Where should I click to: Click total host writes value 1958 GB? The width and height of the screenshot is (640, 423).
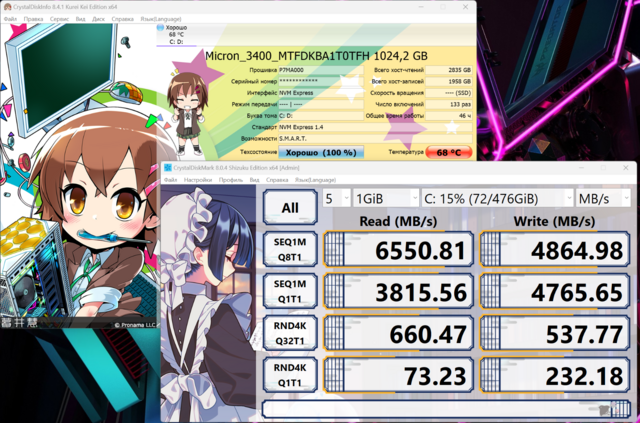449,82
